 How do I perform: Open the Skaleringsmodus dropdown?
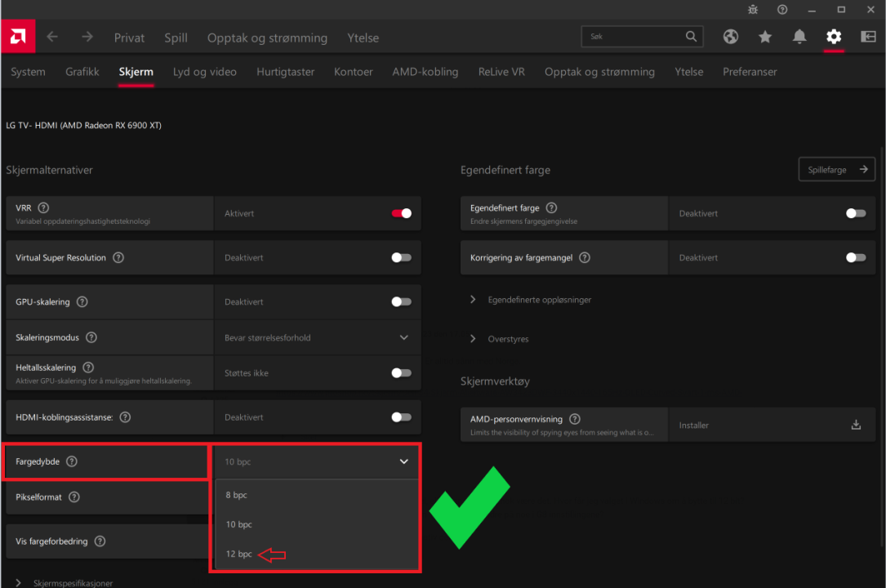(317, 337)
